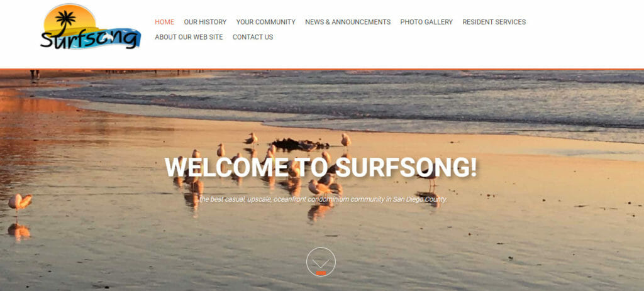Navigate to Resident Services

click(x=494, y=22)
